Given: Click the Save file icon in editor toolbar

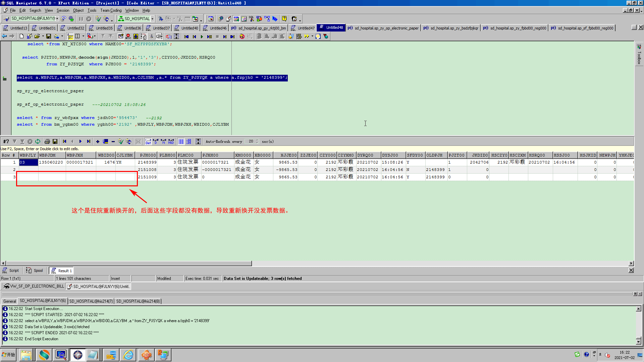Looking at the screenshot, I should (49, 36).
